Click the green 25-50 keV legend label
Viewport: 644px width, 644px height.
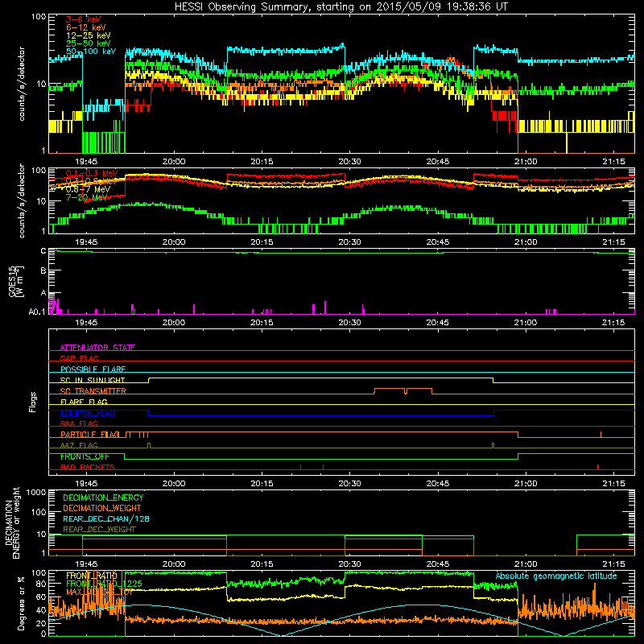88,43
